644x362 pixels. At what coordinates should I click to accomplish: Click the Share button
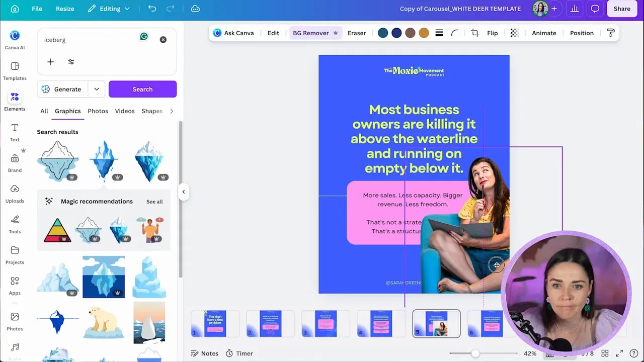point(622,9)
